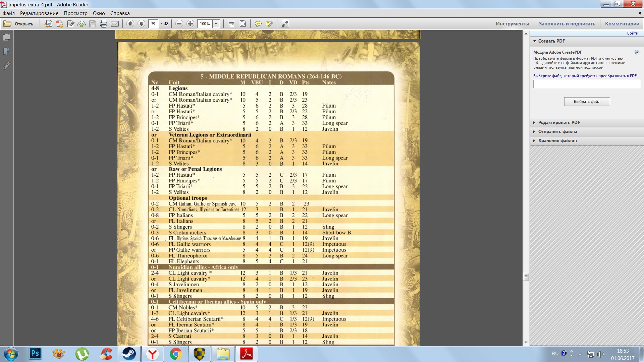Click the CreatePDF module icon

pos(637,53)
